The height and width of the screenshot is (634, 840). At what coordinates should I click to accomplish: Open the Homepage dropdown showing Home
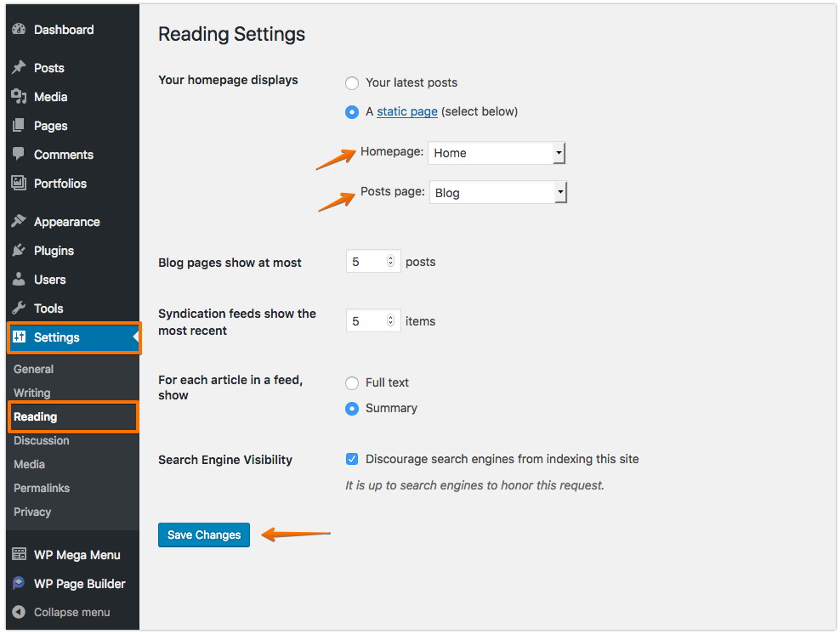[497, 153]
